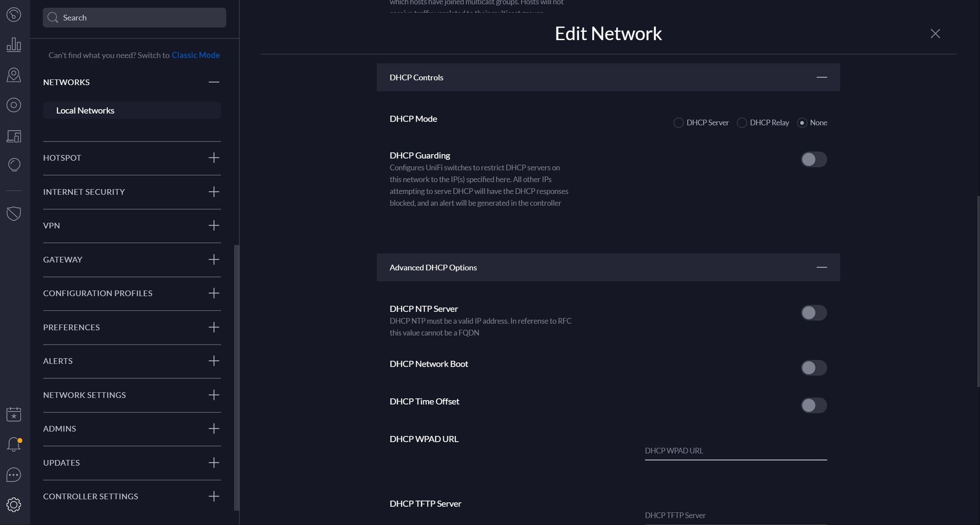The image size is (980, 525).
Task: Expand the Controller Settings menu section
Action: 214,497
